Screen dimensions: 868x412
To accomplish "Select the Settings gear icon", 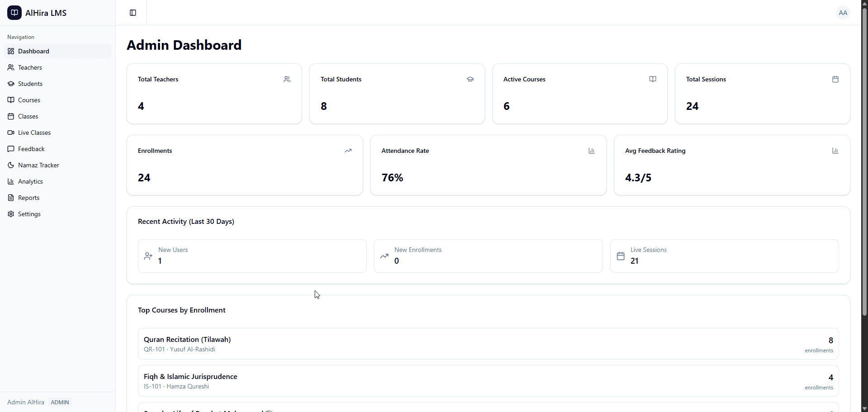I will coord(10,214).
